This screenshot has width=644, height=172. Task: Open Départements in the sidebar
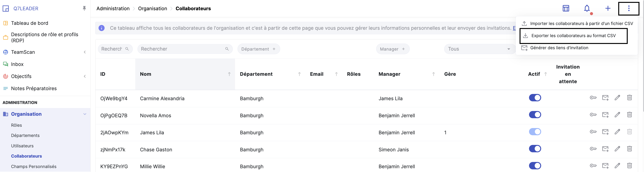tap(25, 135)
